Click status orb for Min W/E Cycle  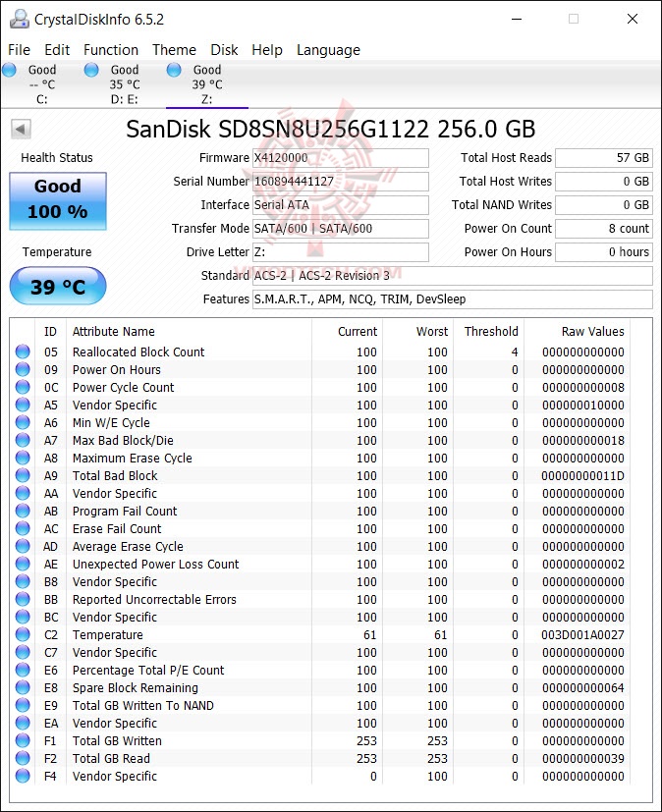[x=23, y=422]
